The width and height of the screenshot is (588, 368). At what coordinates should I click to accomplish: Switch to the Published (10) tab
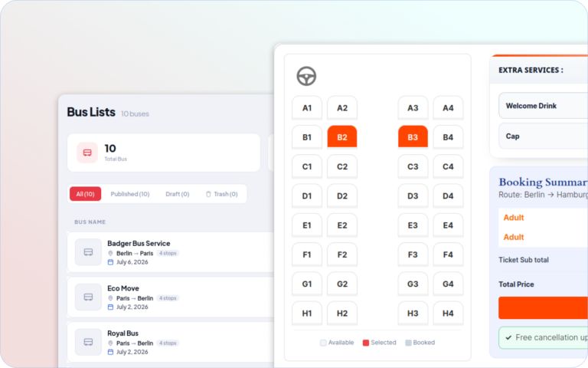[130, 194]
